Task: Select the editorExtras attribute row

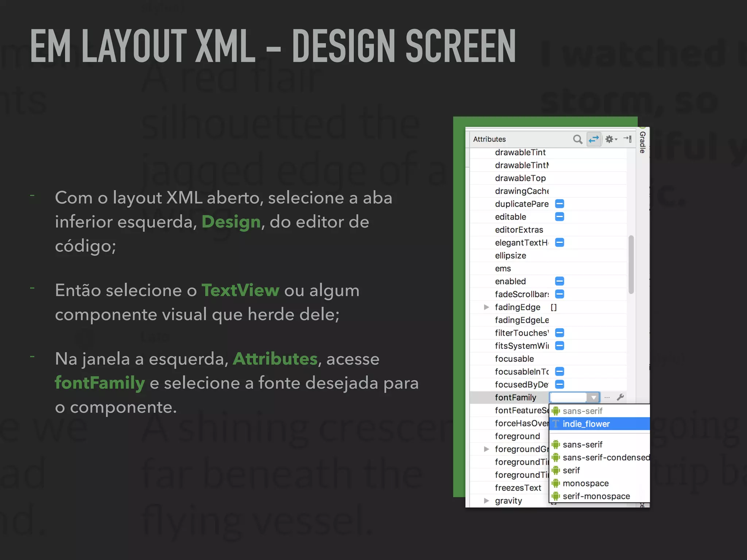Action: [548, 230]
